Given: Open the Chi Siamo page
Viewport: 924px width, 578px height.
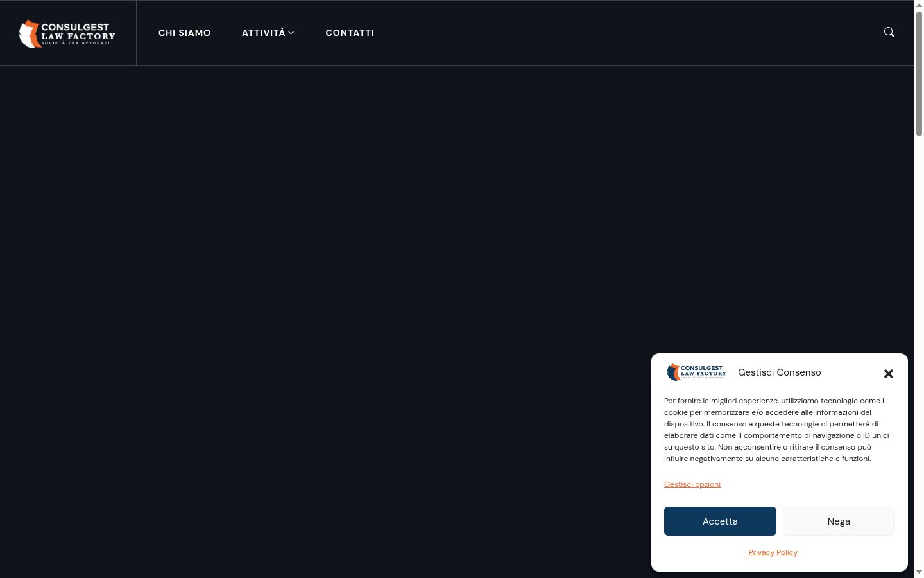Looking at the screenshot, I should tap(185, 33).
